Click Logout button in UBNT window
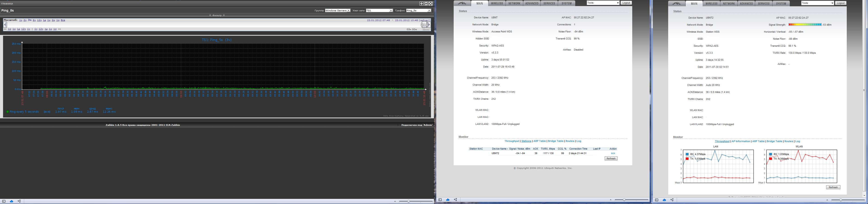The width and height of the screenshot is (868, 204). click(x=626, y=3)
